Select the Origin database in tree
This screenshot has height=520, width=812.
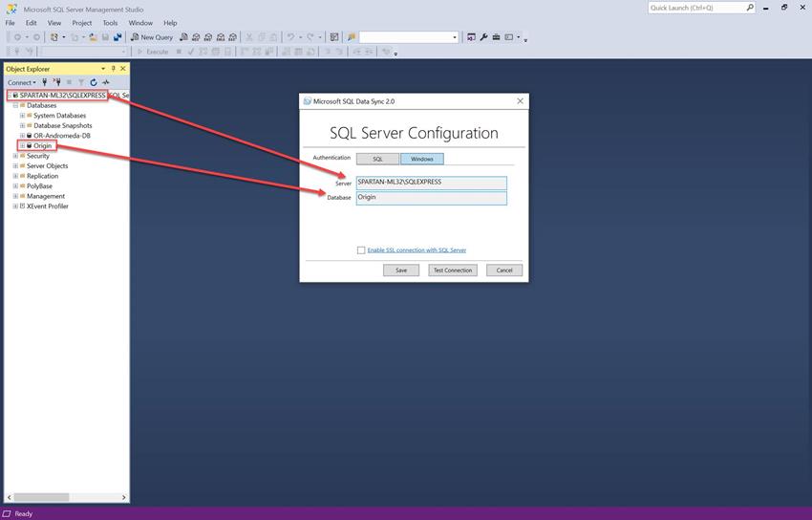(x=42, y=145)
